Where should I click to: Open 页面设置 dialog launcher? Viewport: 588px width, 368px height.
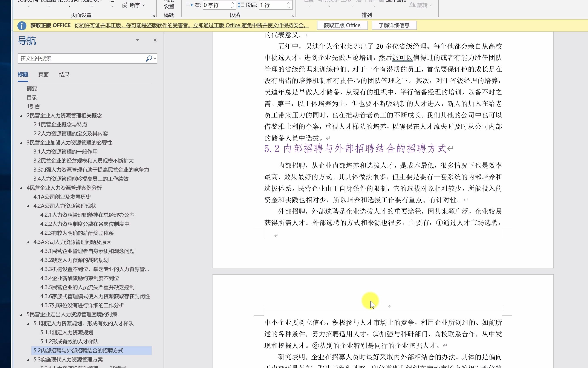click(x=153, y=15)
